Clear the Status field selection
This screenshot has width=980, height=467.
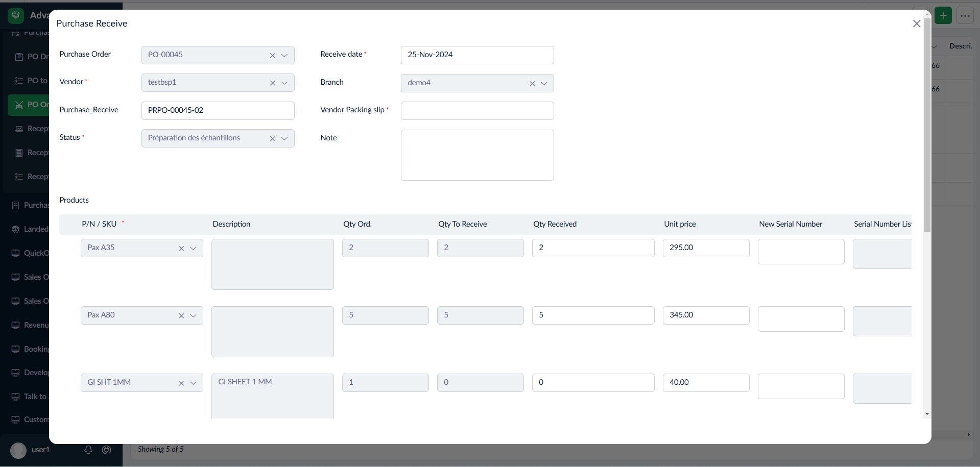pyautogui.click(x=272, y=139)
